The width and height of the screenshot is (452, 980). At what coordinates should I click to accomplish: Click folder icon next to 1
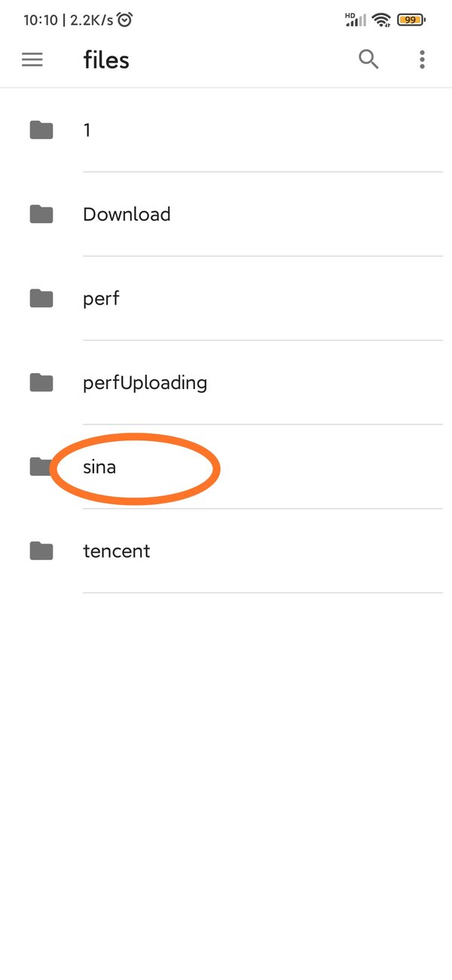coord(41,130)
